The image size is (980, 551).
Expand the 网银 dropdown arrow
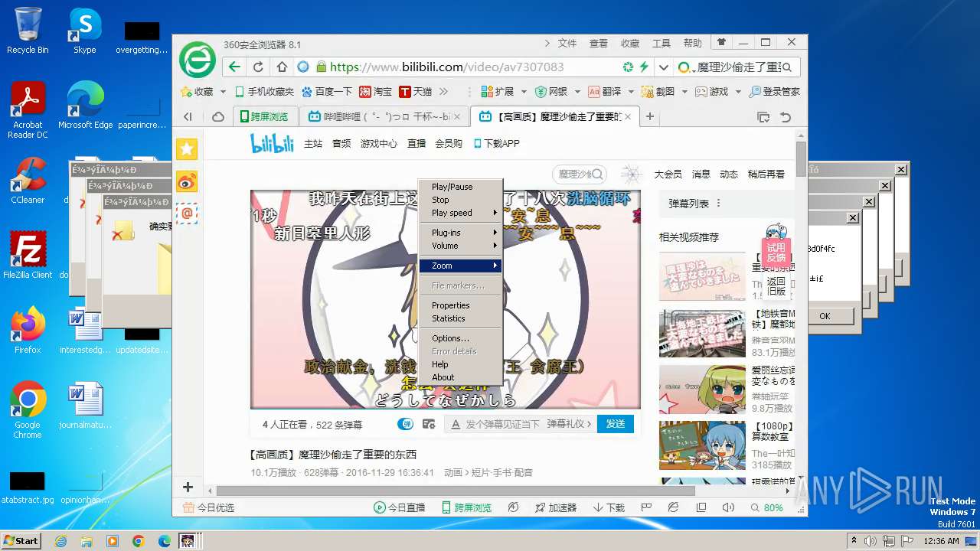[577, 92]
